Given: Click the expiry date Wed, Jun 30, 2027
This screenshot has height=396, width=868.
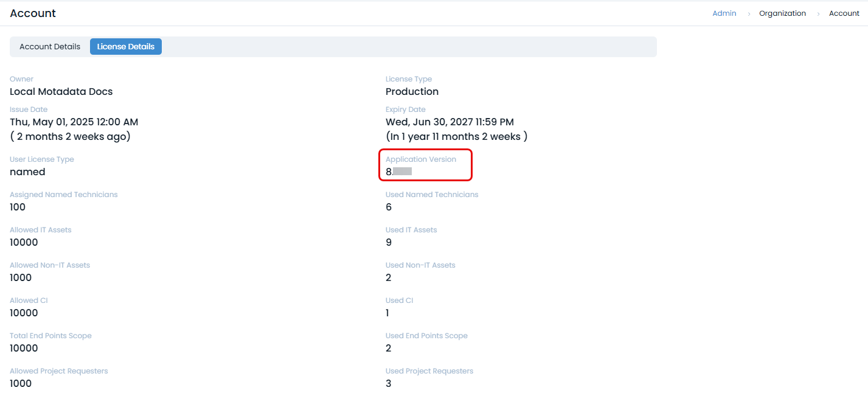Looking at the screenshot, I should point(450,122).
